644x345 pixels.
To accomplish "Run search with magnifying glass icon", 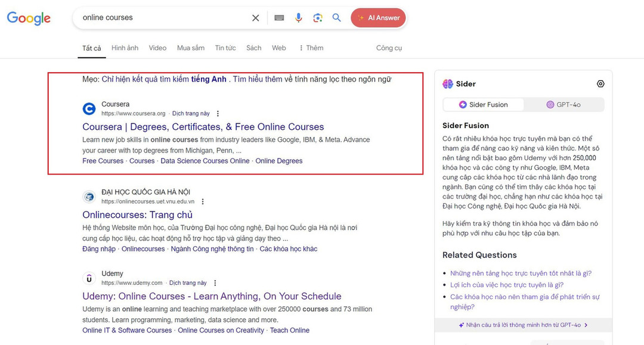I will (336, 18).
